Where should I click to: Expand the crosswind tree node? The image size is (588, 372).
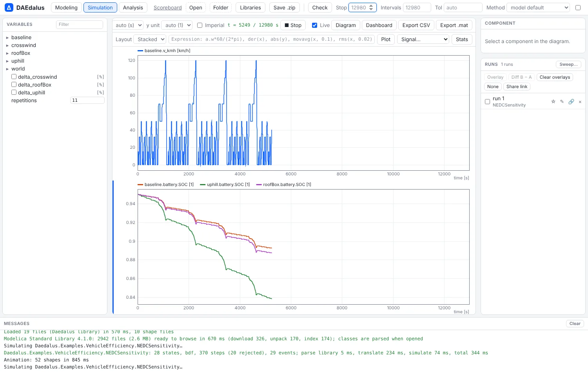7,45
